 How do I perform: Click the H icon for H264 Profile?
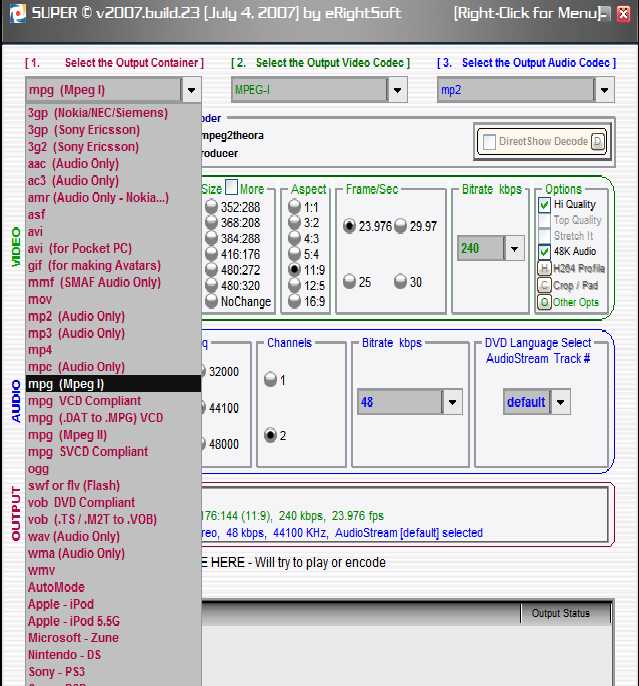pyautogui.click(x=544, y=268)
